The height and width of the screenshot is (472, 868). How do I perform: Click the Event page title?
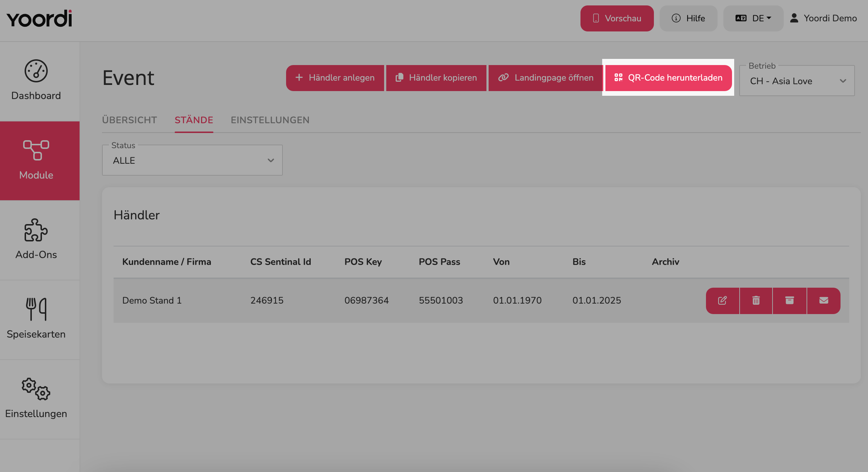pos(128,78)
